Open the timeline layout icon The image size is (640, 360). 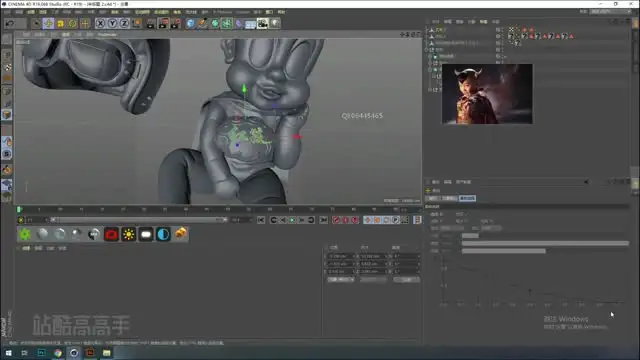point(417,220)
